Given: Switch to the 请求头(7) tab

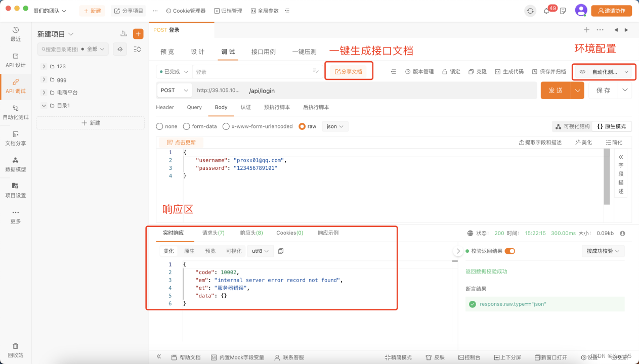Looking at the screenshot, I should point(214,233).
